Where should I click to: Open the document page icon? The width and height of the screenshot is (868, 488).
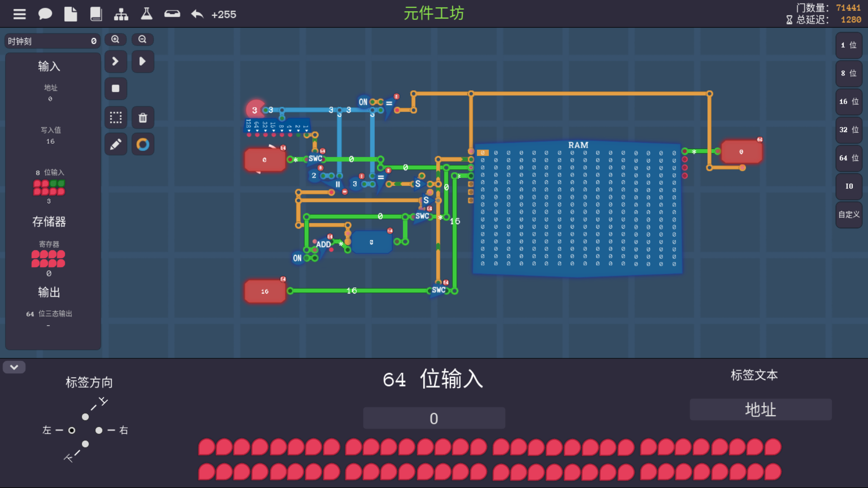point(71,14)
